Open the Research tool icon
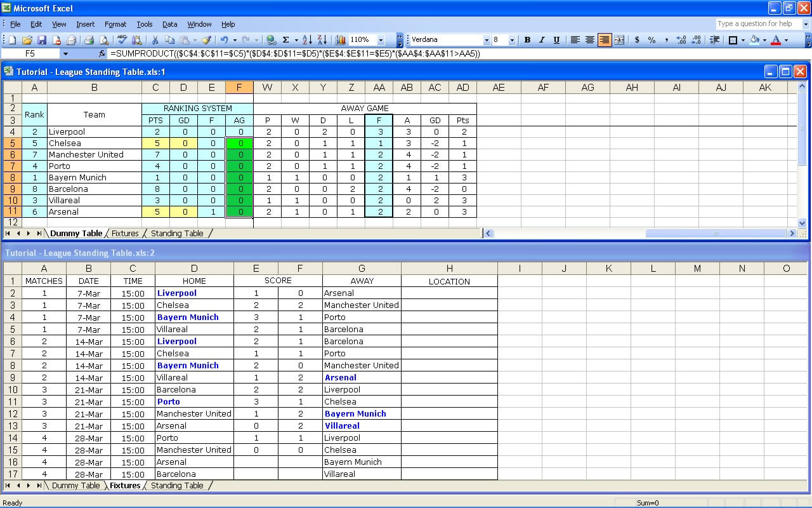This screenshot has width=812, height=508. pos(137,40)
